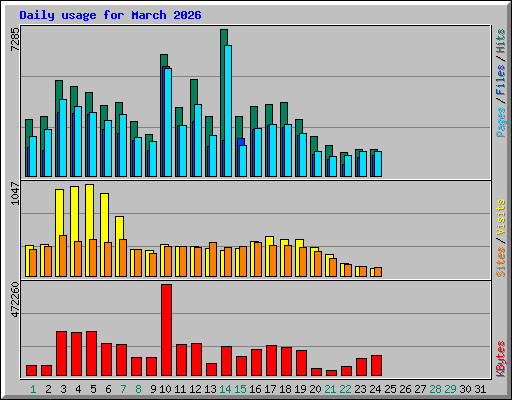Click the red KBytes bar for day 17
512x400 pixels.
click(x=272, y=361)
